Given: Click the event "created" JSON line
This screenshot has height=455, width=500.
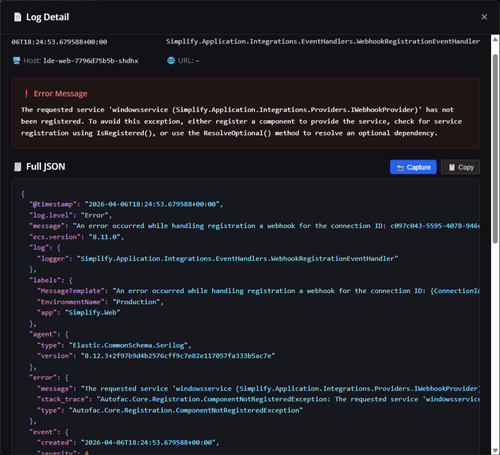Looking at the screenshot, I should point(128,443).
